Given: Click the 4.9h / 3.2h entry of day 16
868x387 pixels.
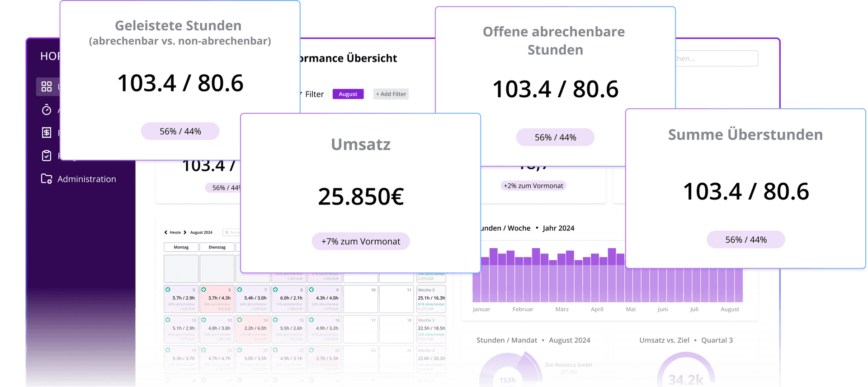Looking at the screenshot, I should coord(327,328).
